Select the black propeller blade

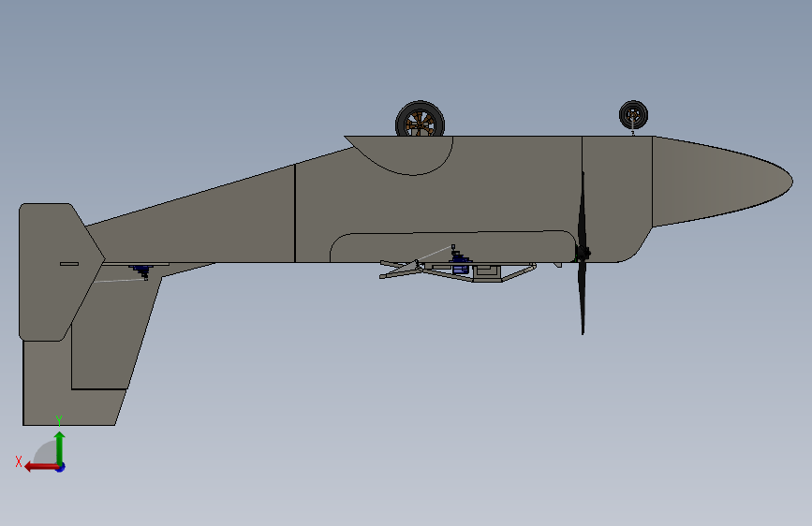583,254
